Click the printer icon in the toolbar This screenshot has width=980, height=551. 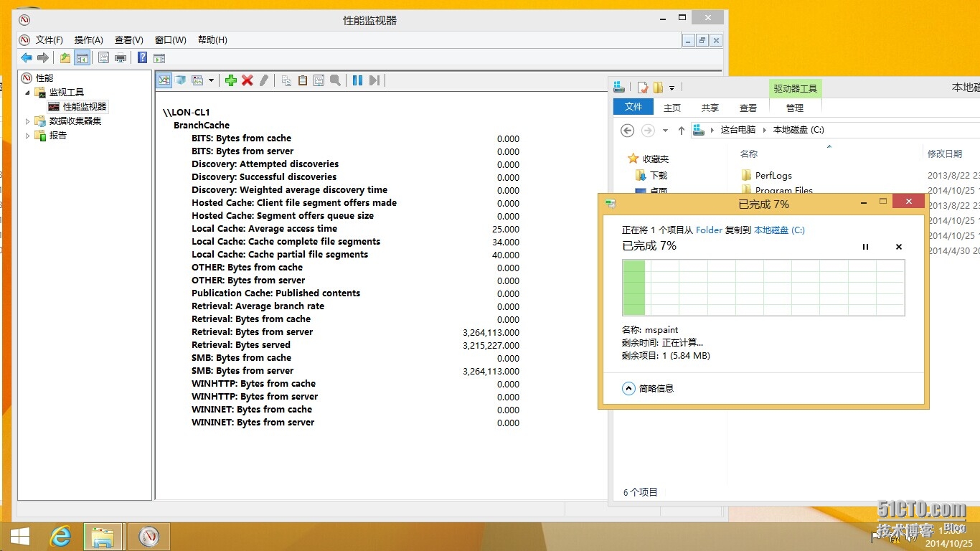[x=121, y=58]
